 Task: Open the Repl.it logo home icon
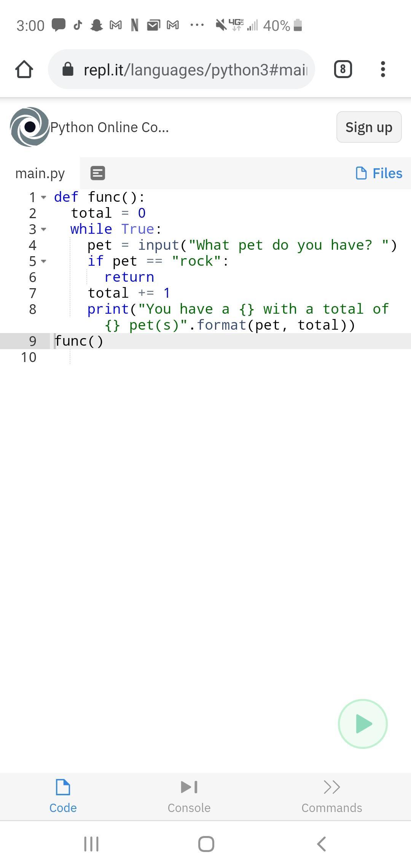click(x=30, y=127)
